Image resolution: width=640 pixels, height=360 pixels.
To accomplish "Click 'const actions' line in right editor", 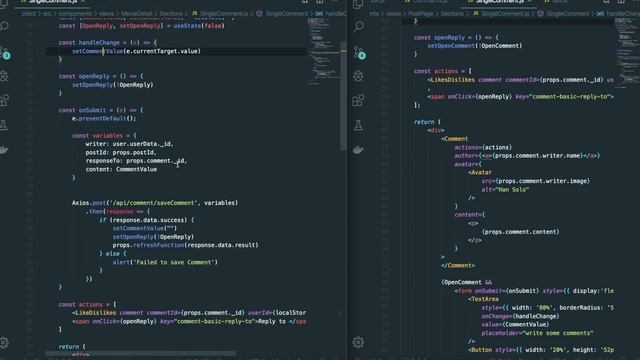I will coord(443,71).
